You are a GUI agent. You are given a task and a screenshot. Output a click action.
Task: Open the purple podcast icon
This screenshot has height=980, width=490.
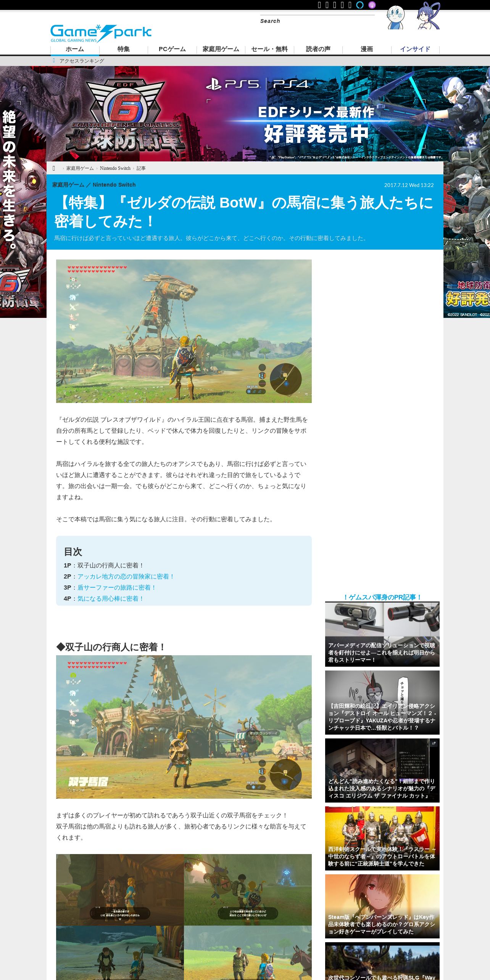click(x=372, y=5)
